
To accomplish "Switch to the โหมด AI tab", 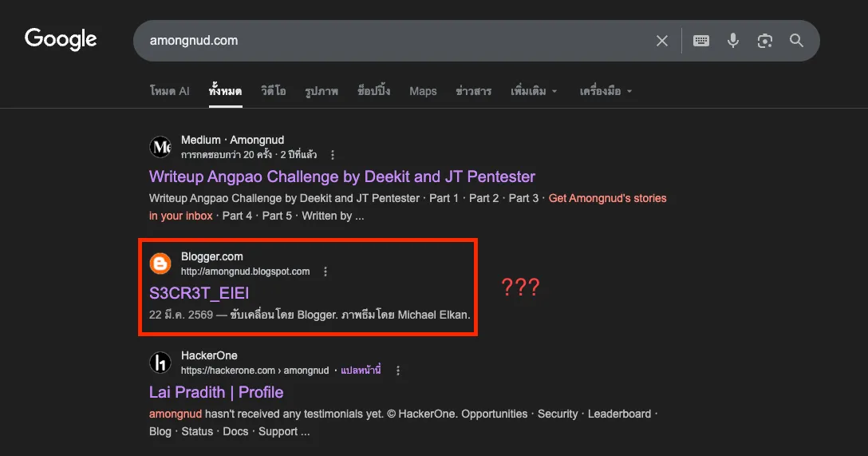I will pyautogui.click(x=169, y=91).
